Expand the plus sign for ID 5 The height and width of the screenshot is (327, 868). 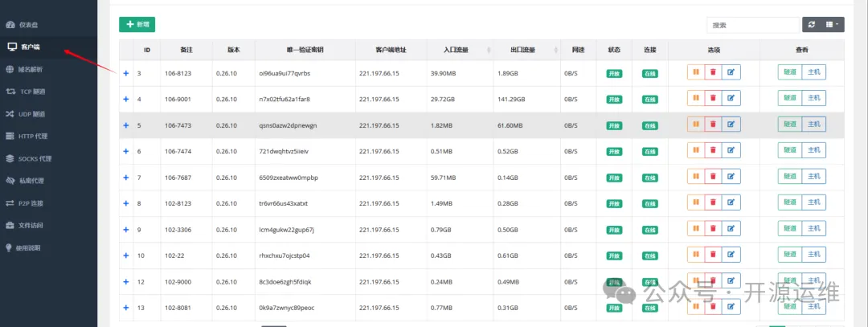coord(126,125)
